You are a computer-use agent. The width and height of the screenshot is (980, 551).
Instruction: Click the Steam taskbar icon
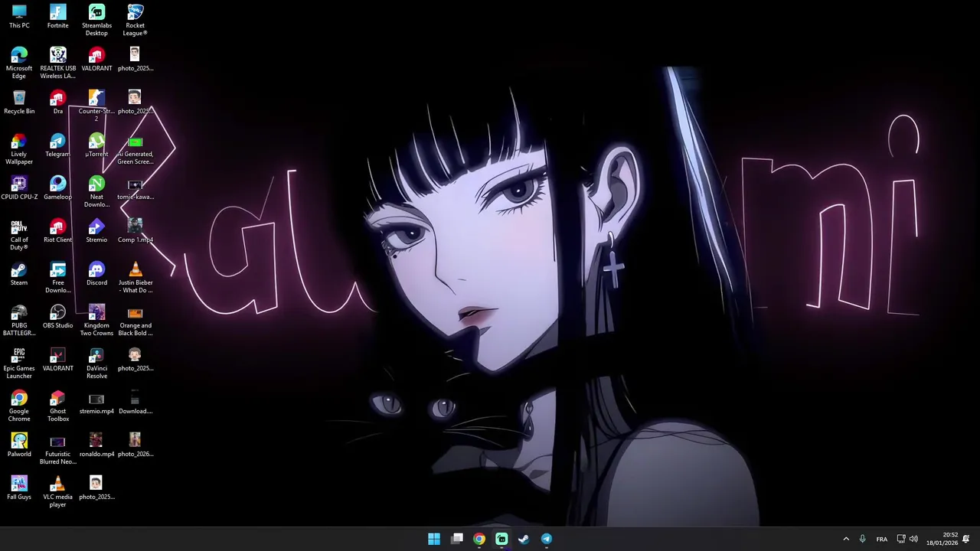[524, 539]
